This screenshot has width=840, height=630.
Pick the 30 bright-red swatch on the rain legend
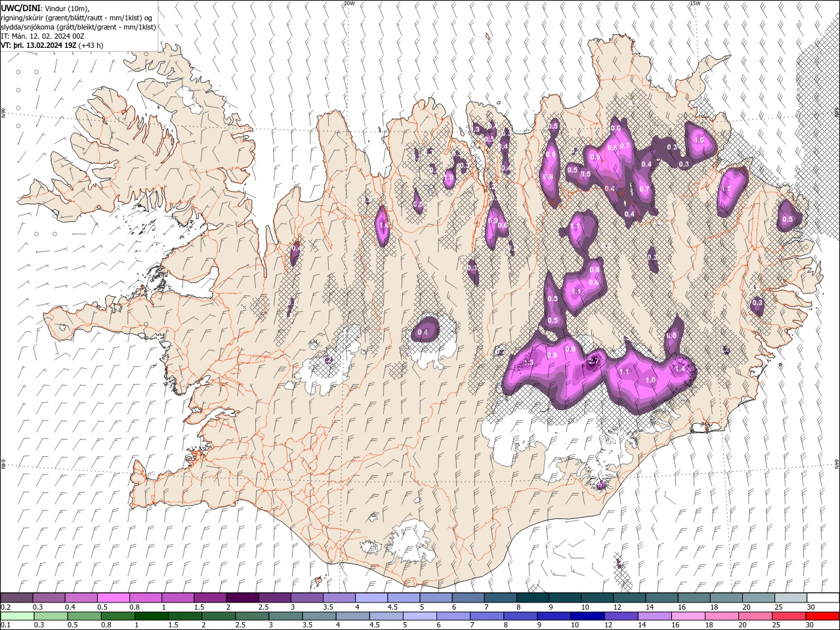[822, 616]
